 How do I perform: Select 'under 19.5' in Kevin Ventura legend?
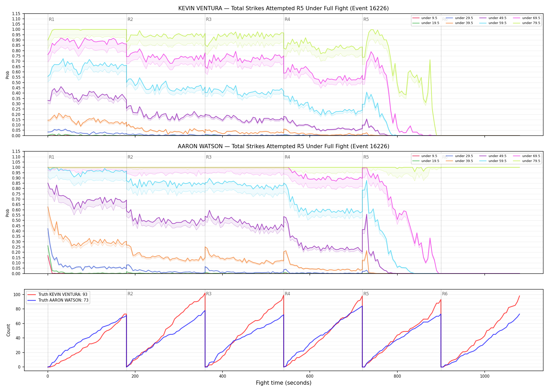point(430,23)
